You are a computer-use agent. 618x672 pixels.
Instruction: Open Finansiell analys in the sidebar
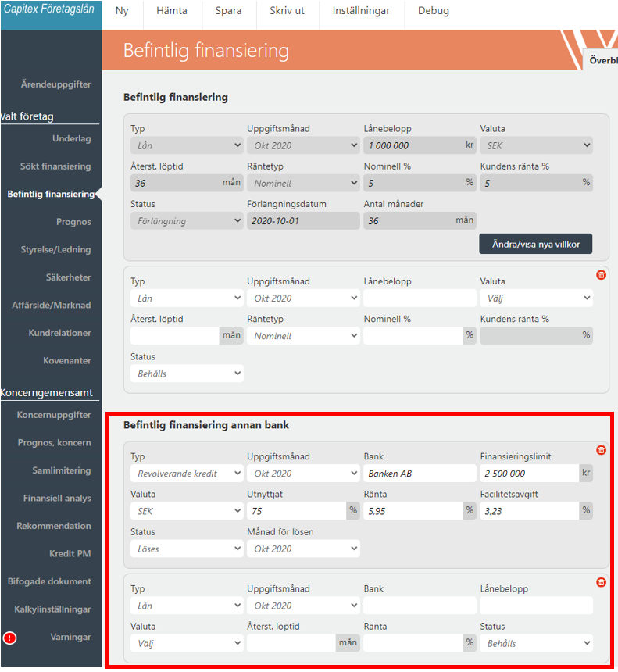tap(57, 499)
